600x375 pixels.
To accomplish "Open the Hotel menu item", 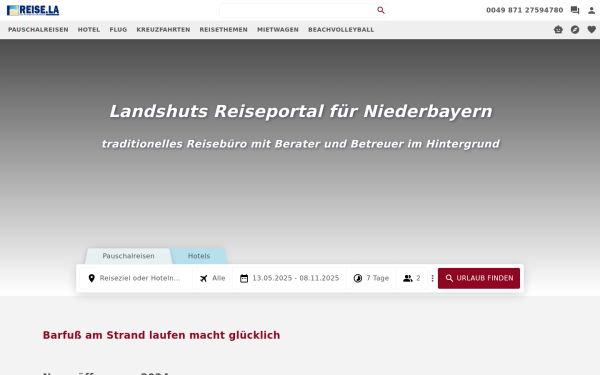I will point(89,29).
